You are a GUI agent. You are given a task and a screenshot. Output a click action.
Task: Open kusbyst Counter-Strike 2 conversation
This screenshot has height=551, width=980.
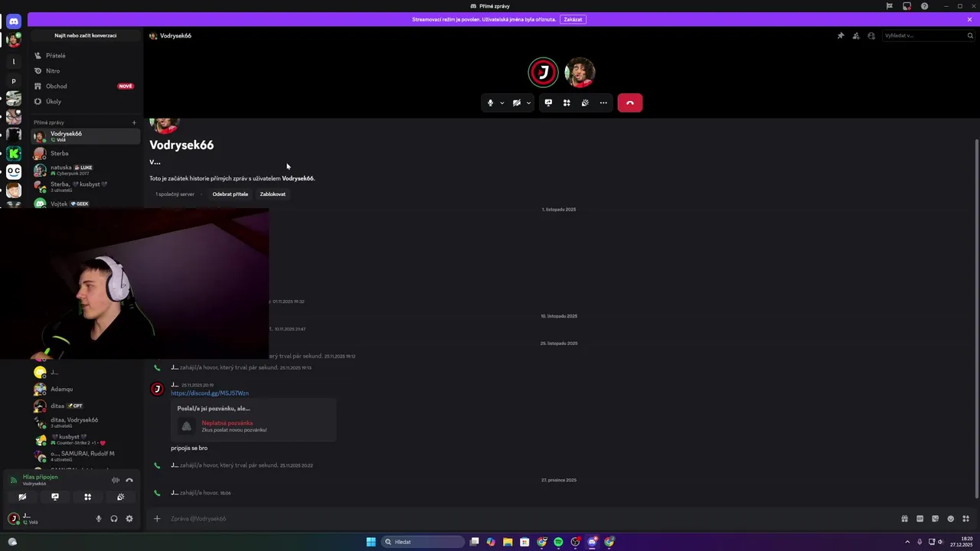pos(85,439)
